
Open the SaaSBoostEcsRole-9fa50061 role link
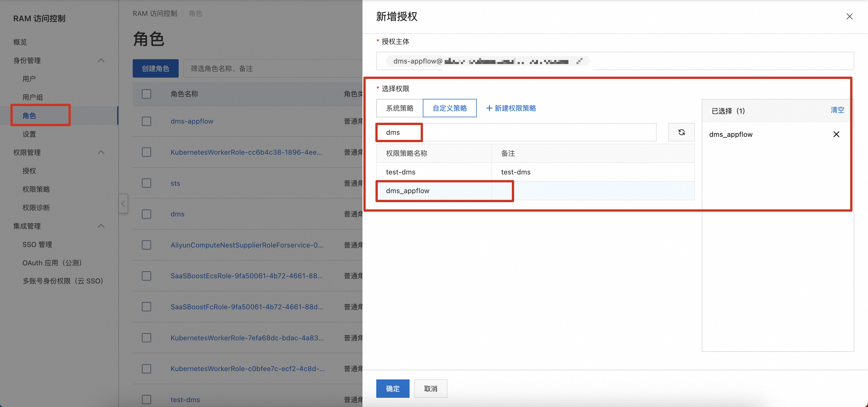246,276
